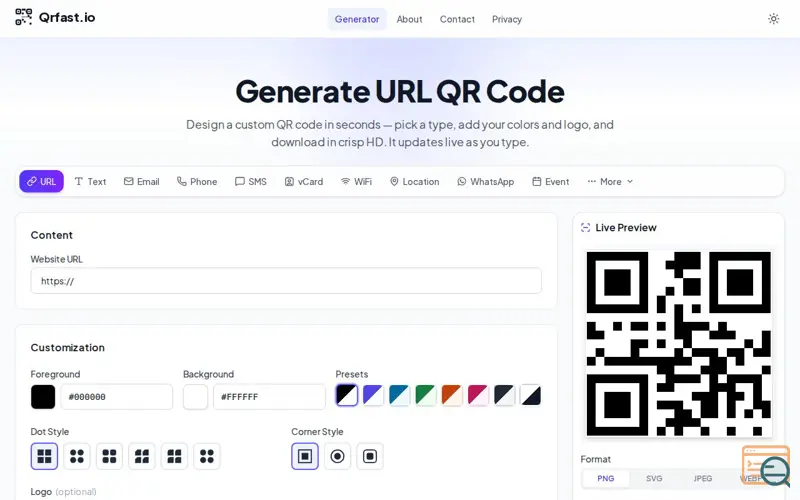The height and width of the screenshot is (500, 800).
Task: Apply the dark gray on light preset
Action: (x=504, y=395)
